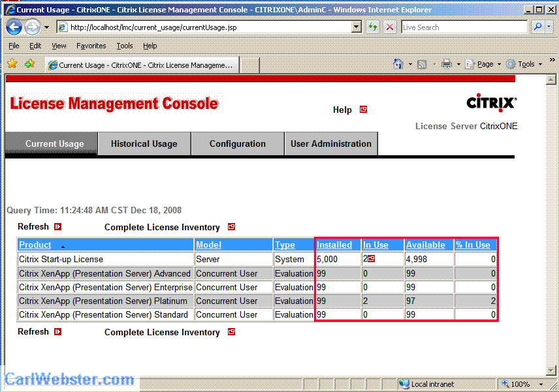
Task: Click the upper Refresh link
Action: 33,227
